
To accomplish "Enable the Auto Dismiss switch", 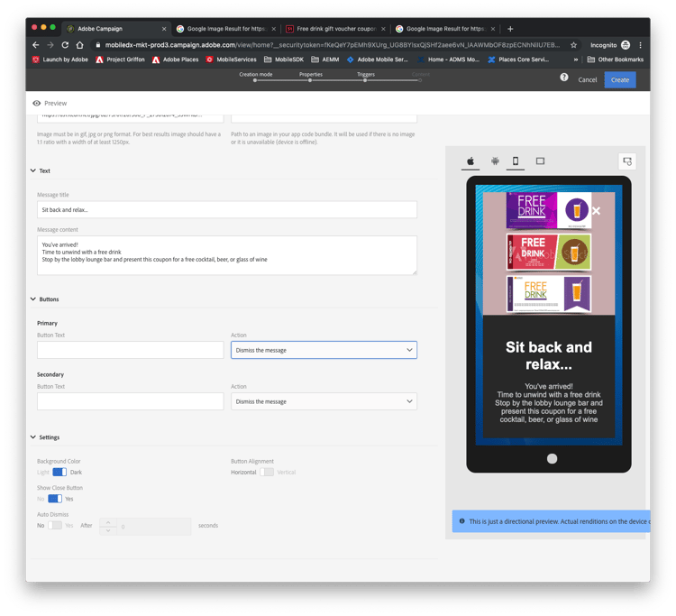I will (55, 526).
